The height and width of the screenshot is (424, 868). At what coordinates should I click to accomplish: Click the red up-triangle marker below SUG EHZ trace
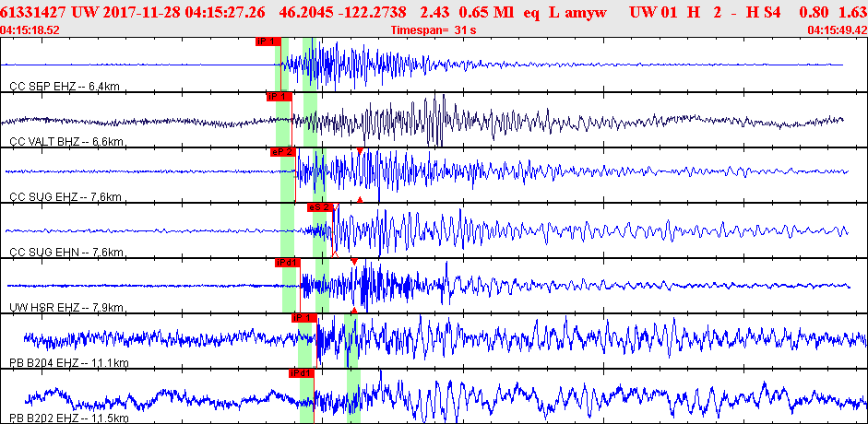click(360, 200)
